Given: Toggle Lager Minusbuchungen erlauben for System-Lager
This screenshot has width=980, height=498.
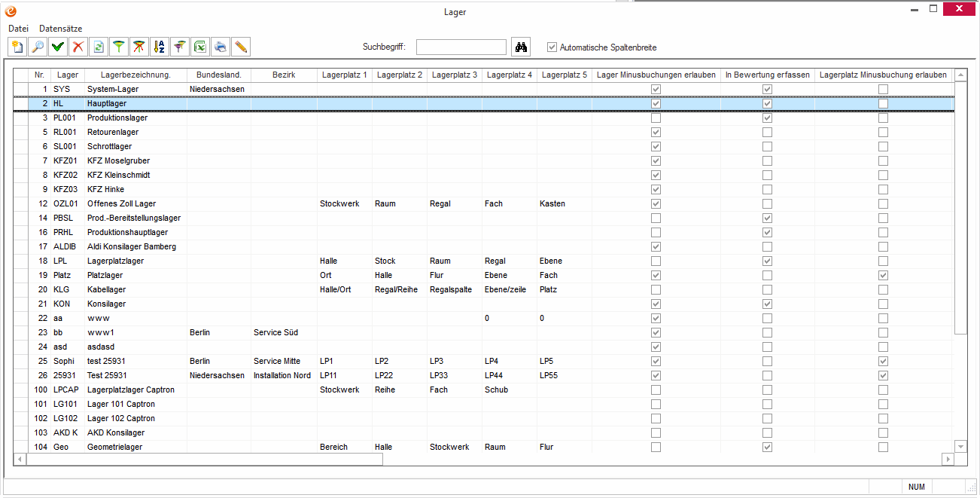Looking at the screenshot, I should coord(656,89).
